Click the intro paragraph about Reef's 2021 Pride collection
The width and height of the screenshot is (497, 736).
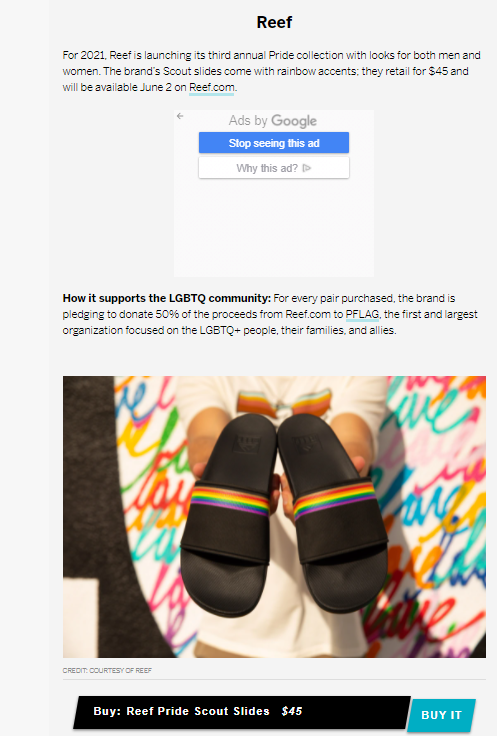272,71
